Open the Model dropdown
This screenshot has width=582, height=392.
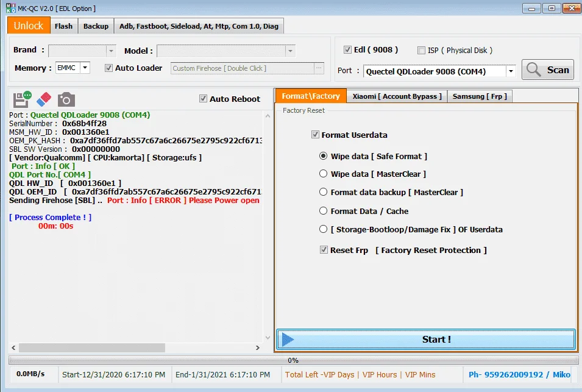[290, 51]
